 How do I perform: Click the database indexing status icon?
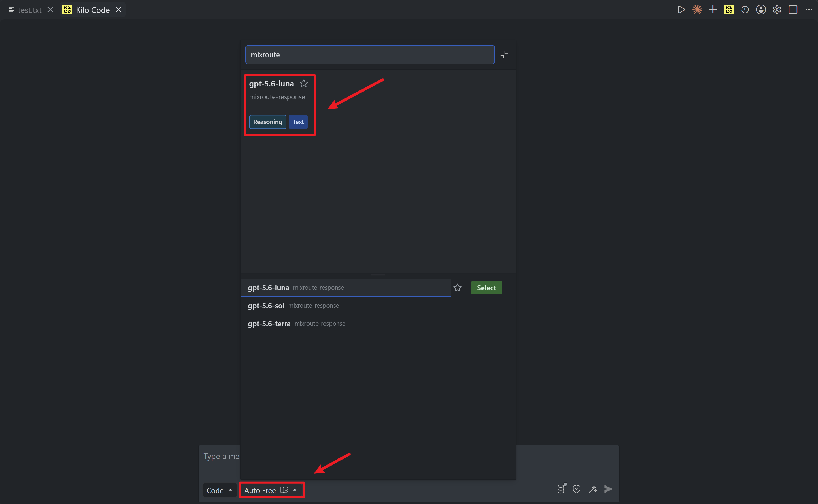pyautogui.click(x=561, y=489)
